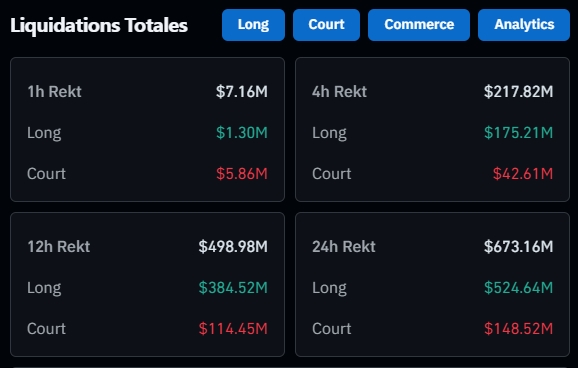
Task: Click the 1h Rekt card label
Action: click(x=54, y=91)
